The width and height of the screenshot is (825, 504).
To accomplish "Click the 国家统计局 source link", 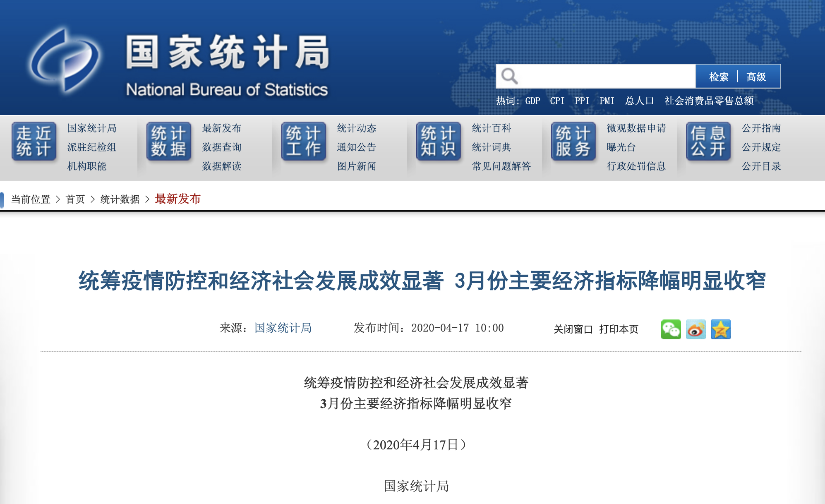I will click(283, 328).
